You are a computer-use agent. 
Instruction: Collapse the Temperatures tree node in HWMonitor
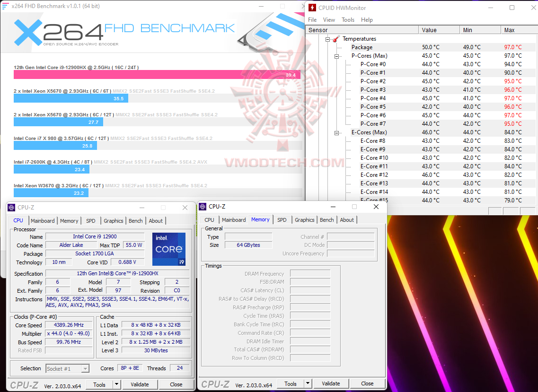[x=327, y=39]
